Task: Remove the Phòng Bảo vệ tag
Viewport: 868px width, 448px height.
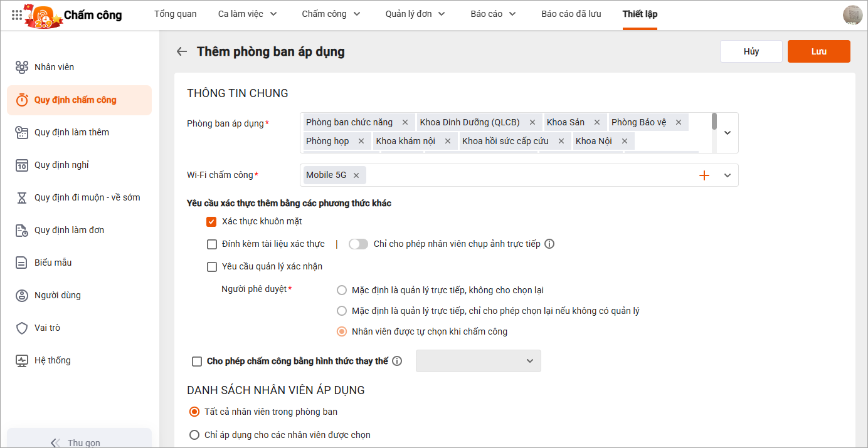Action: point(679,122)
